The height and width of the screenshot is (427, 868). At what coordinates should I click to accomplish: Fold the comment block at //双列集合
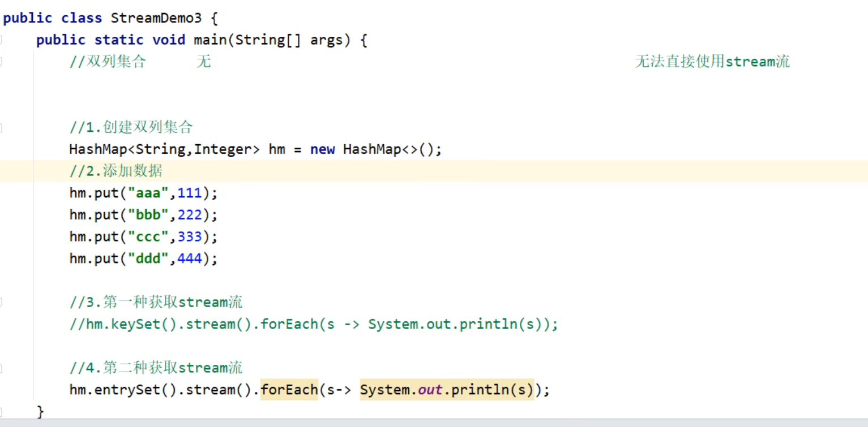1,62
